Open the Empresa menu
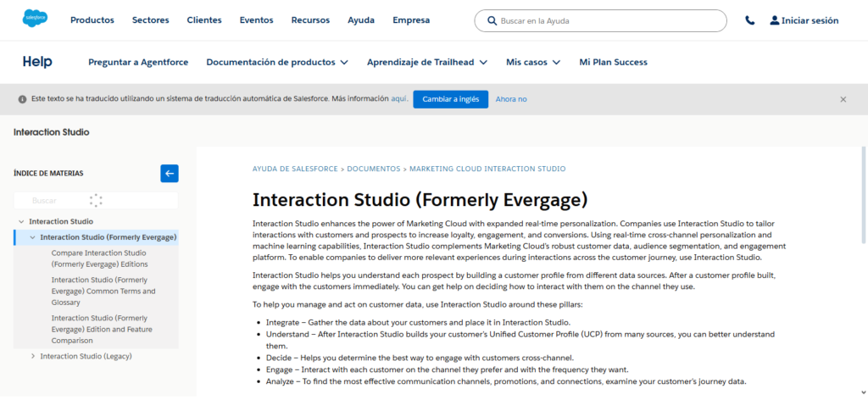Image resolution: width=868 pixels, height=411 pixels. [411, 20]
